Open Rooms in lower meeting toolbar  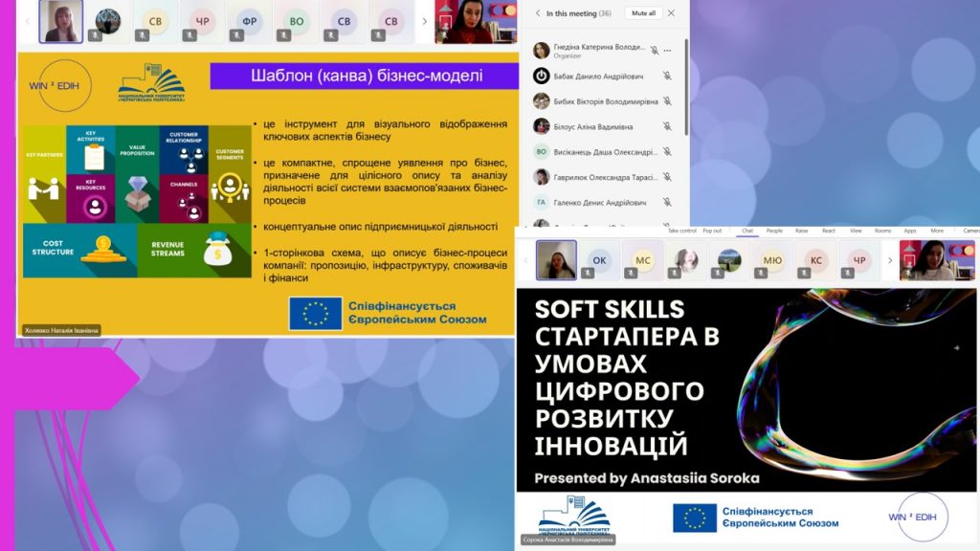click(883, 231)
